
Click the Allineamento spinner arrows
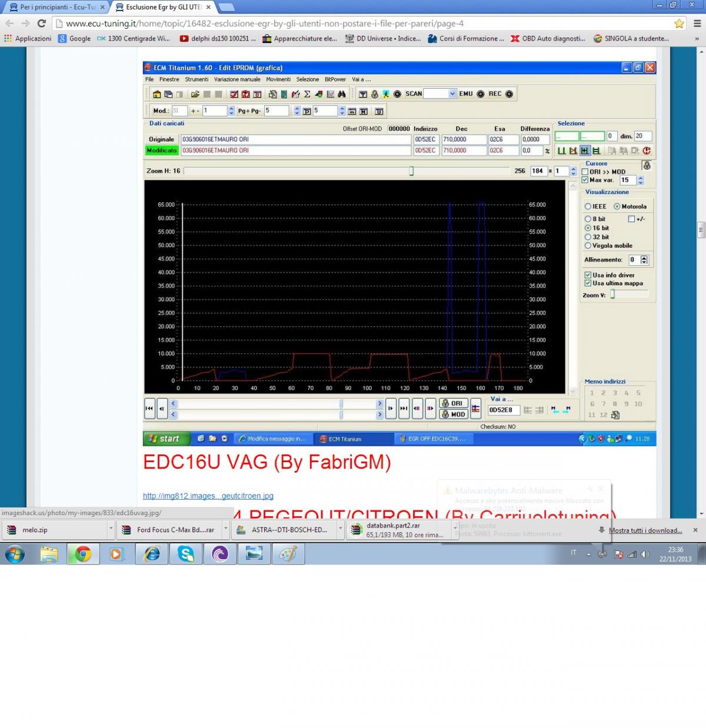coord(644,259)
